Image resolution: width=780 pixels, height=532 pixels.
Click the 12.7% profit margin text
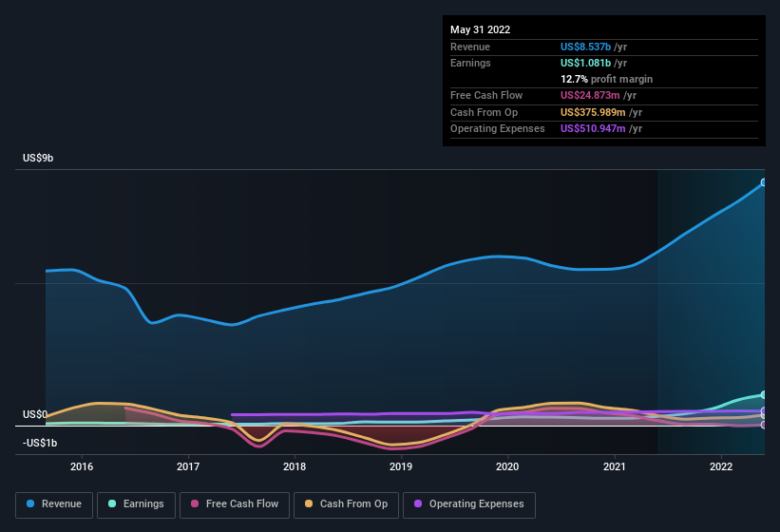(606, 79)
